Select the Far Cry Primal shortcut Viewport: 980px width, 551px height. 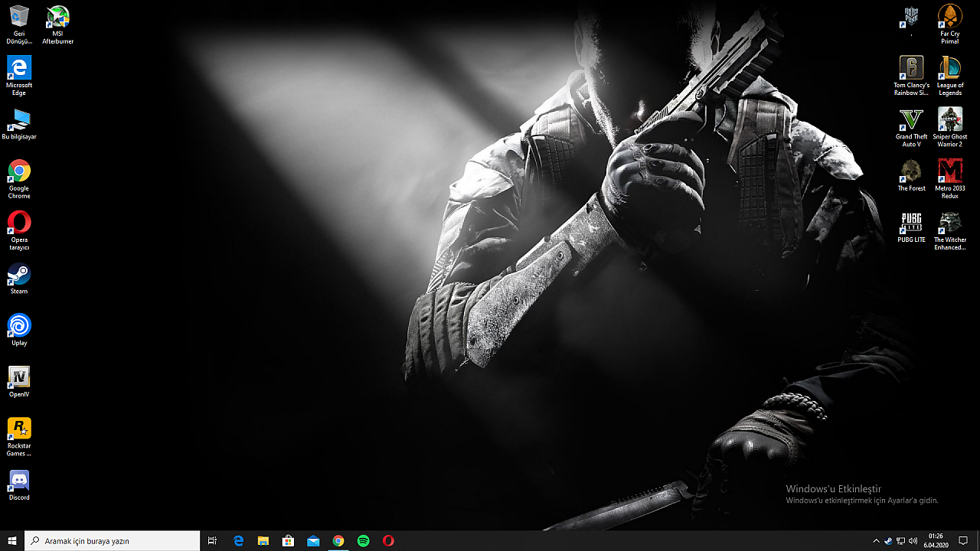pyautogui.click(x=950, y=24)
